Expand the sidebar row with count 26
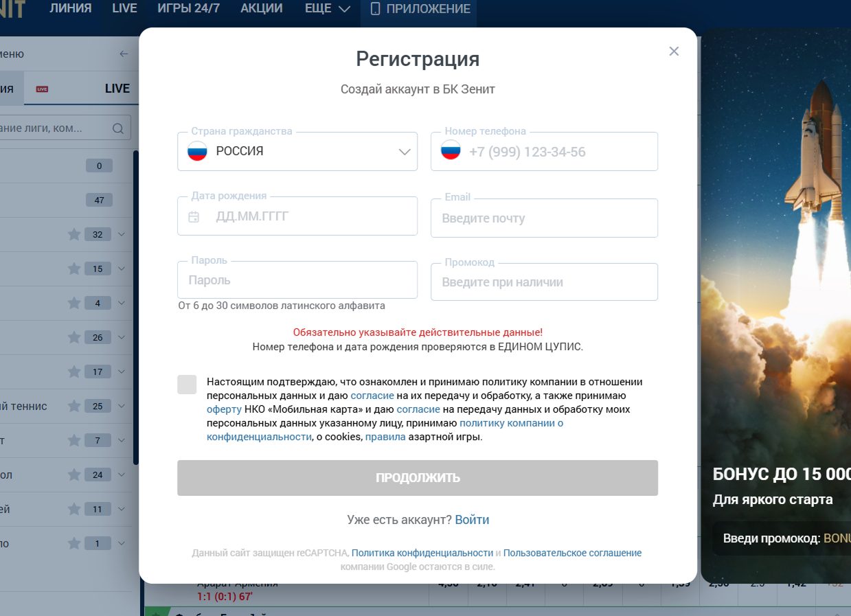 (122, 337)
